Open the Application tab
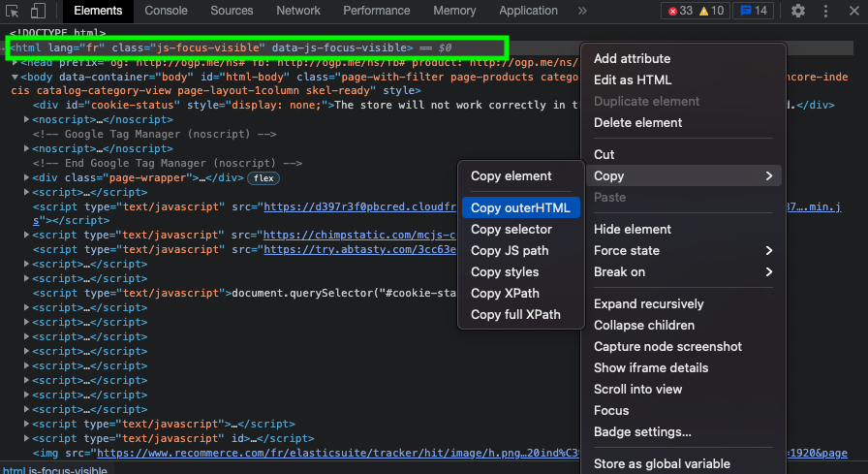The height and width of the screenshot is (474, 868). point(528,11)
